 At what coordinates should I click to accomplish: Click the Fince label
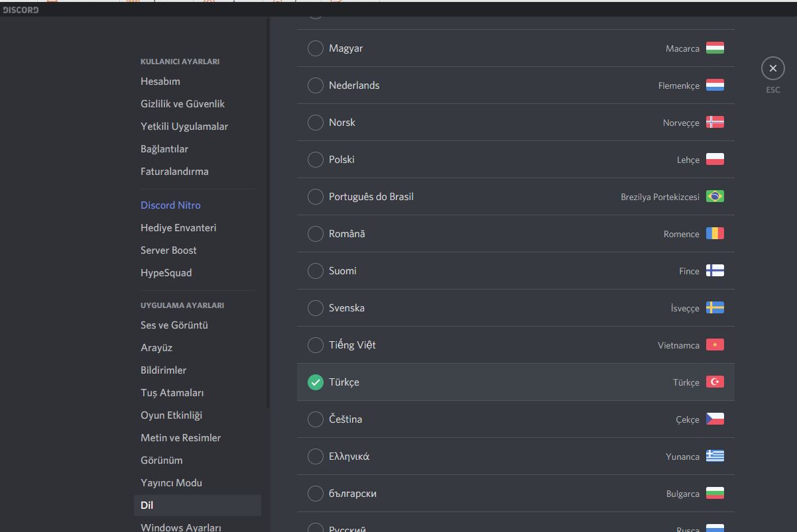coord(689,271)
